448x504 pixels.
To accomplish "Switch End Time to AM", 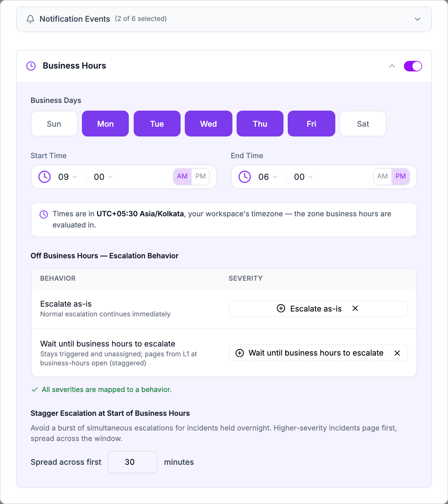I will tap(383, 176).
